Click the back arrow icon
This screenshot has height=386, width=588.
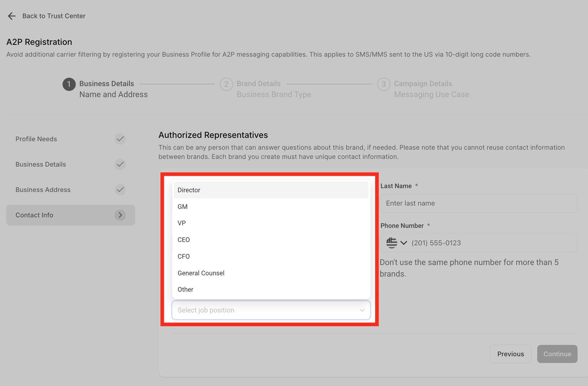(x=12, y=16)
